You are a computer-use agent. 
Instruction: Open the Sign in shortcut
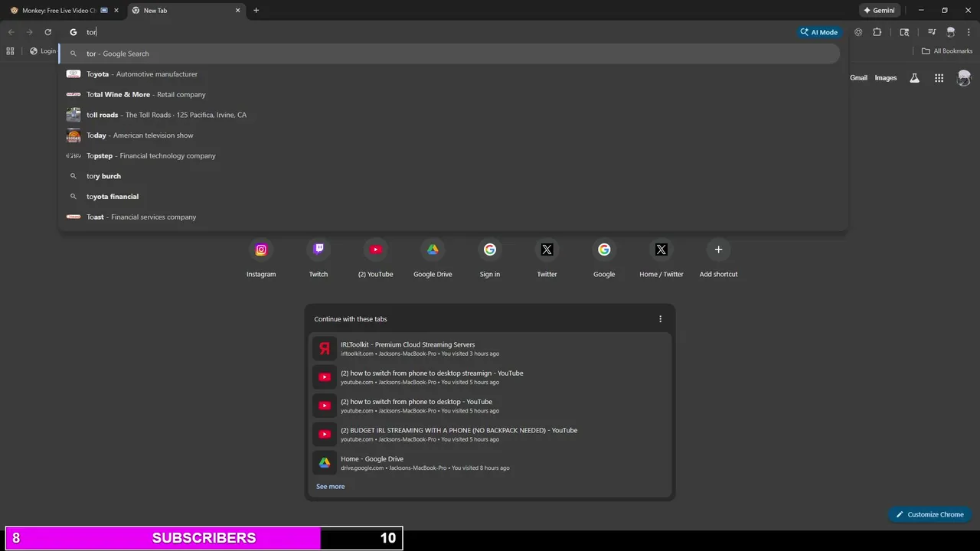490,259
